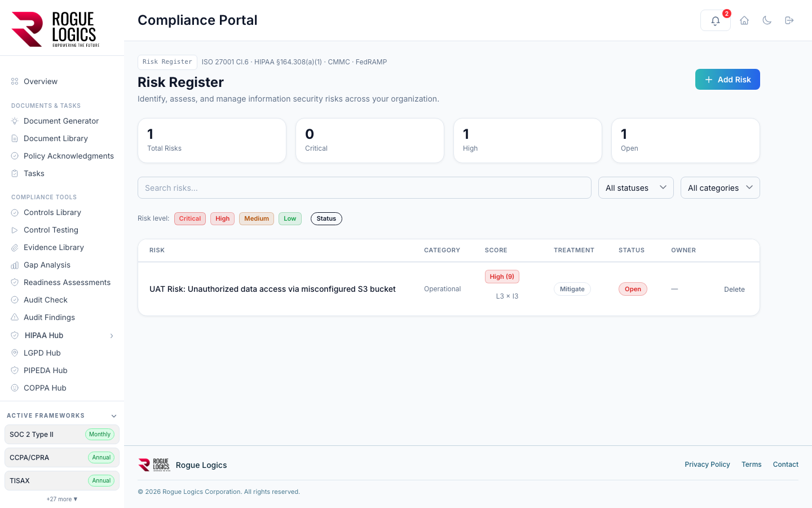Click the Open count stat card
Image resolution: width=812 pixels, height=508 pixels.
[x=686, y=141]
